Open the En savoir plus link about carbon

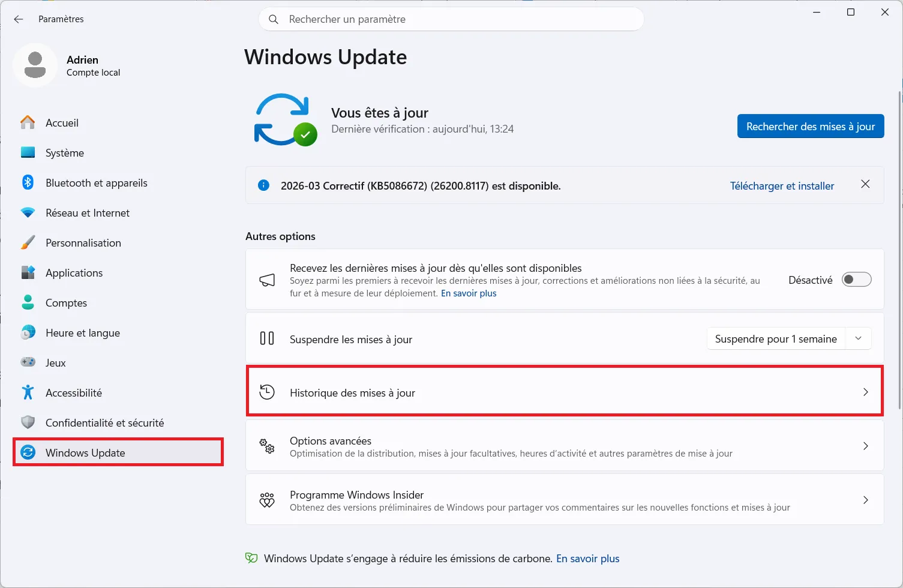[587, 558]
